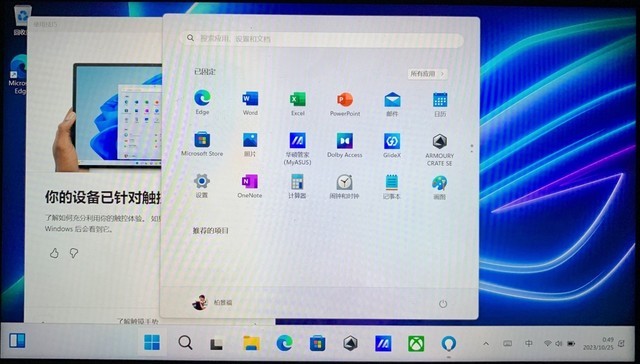
Task: Launch GlideX app
Action: pyautogui.click(x=392, y=146)
